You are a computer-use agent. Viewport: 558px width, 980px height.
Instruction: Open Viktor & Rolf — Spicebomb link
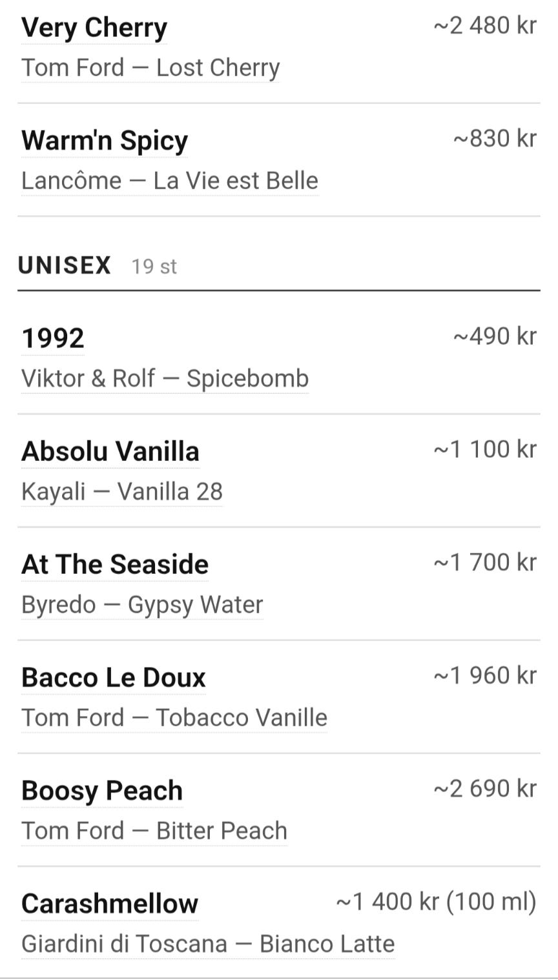coord(165,378)
